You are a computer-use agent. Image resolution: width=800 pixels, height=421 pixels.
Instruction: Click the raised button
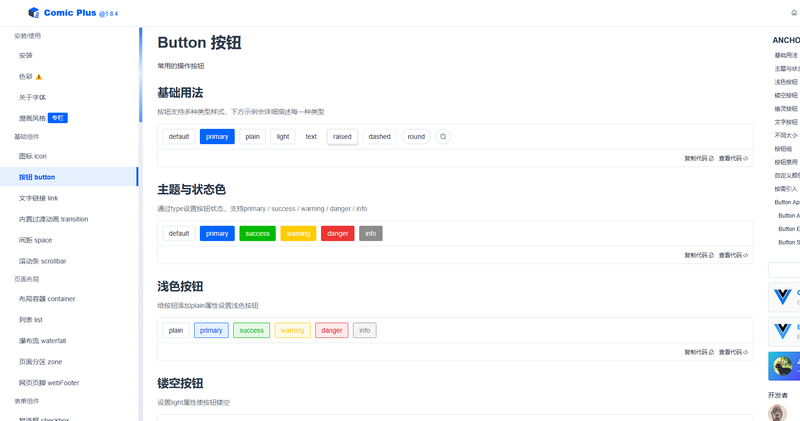342,137
